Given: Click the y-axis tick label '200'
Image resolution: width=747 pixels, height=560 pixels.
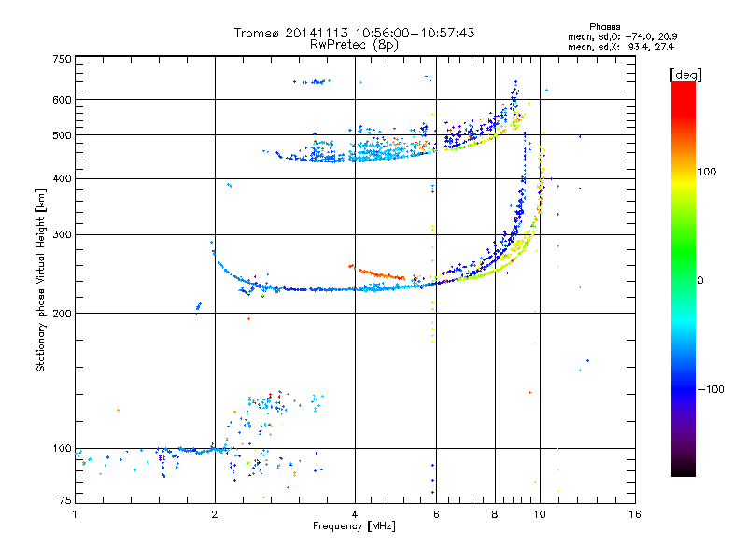Looking at the screenshot, I should point(63,314).
